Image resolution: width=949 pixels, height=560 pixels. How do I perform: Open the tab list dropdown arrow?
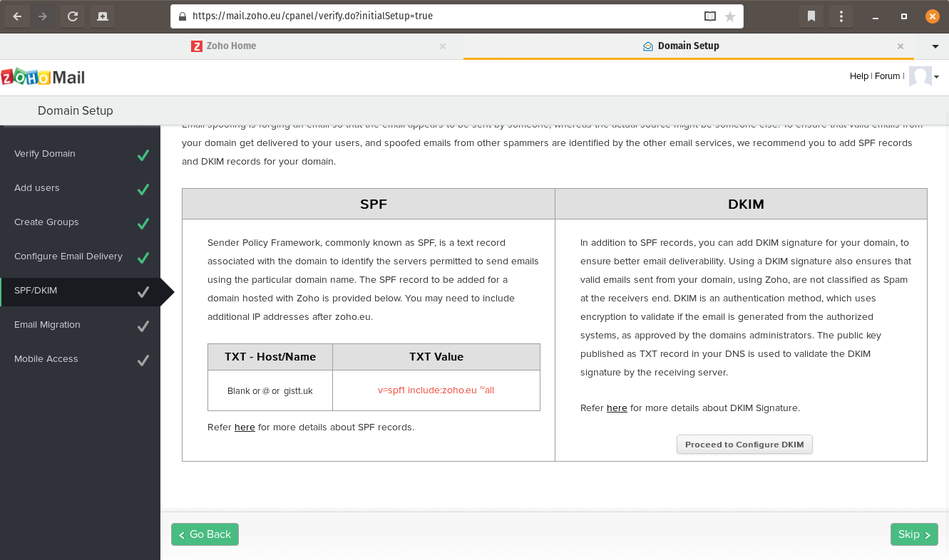click(934, 45)
